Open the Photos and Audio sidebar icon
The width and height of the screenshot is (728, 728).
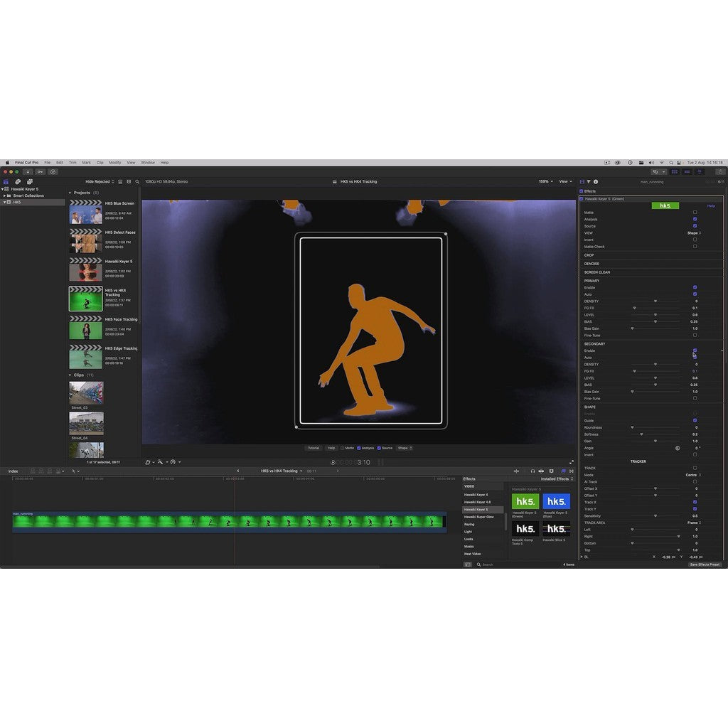point(18,181)
